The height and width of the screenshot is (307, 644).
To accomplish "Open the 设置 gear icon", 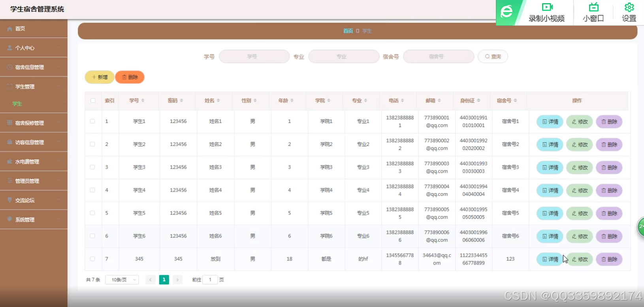I will 629,7.
